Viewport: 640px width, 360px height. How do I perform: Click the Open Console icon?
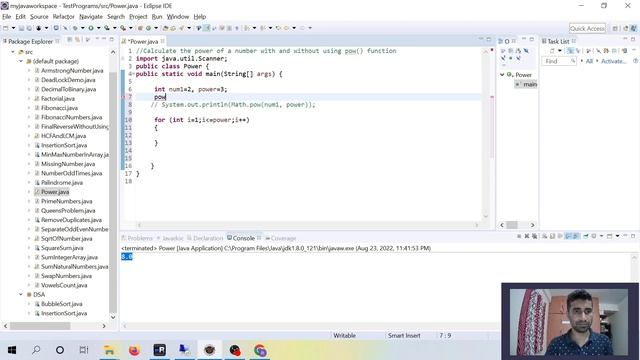610,236
